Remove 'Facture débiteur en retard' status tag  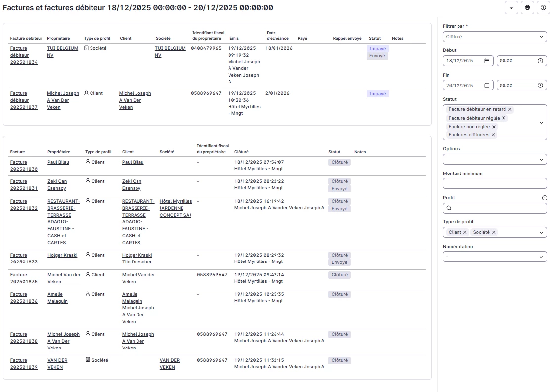(510, 109)
